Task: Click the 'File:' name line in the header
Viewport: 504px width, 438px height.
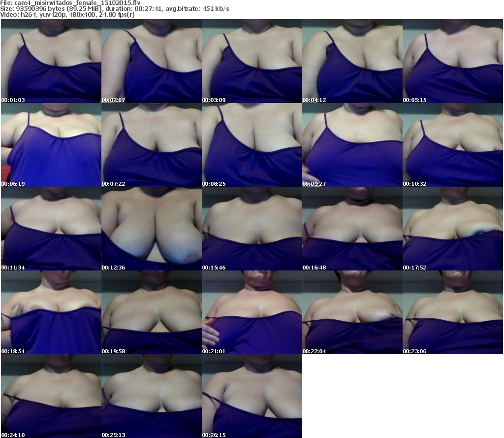Action: click(70, 2)
